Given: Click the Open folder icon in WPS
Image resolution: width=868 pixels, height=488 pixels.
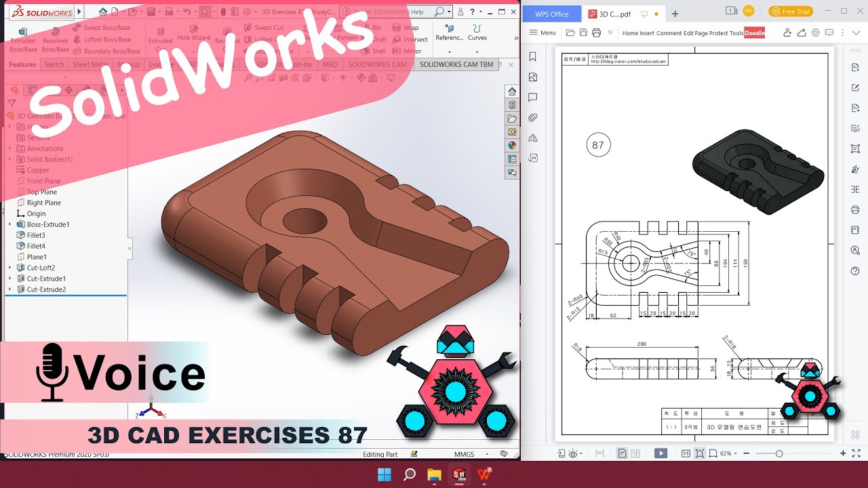Looking at the screenshot, I should [570, 33].
